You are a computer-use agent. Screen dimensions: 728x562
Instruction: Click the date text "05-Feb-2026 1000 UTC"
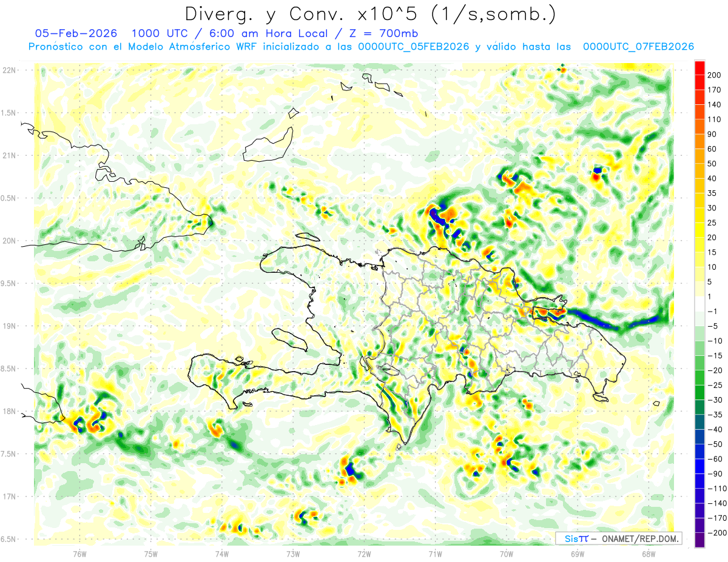111,33
